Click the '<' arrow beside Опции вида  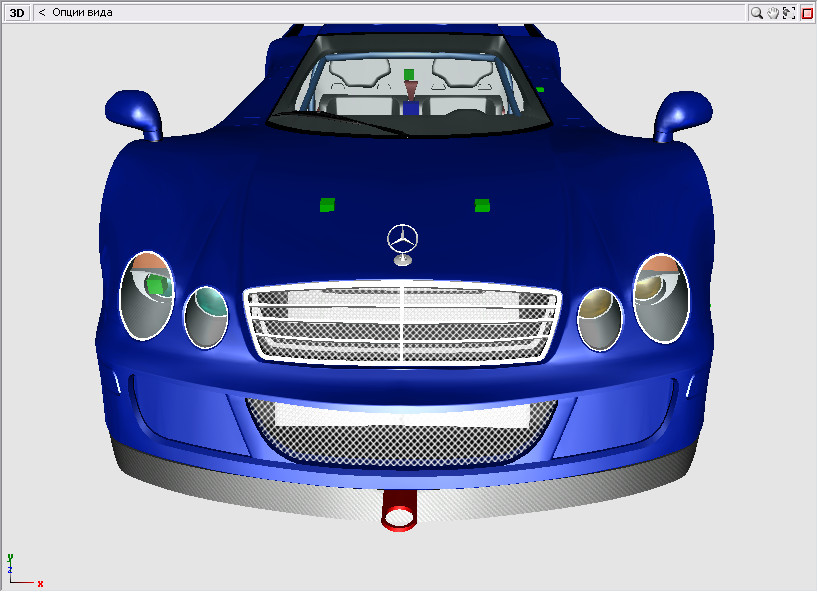pos(42,12)
